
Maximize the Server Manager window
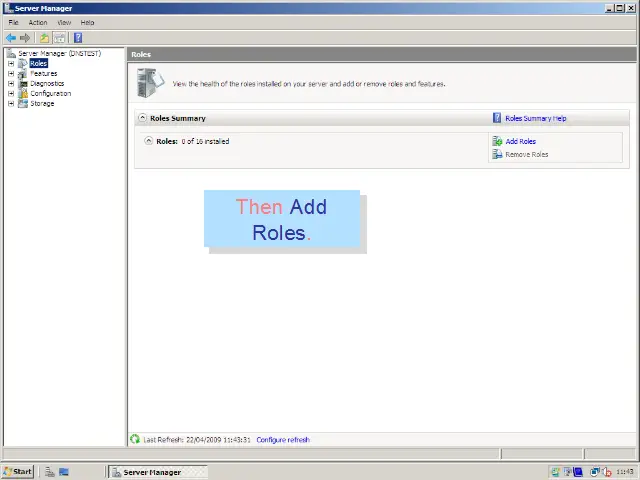[620, 8]
